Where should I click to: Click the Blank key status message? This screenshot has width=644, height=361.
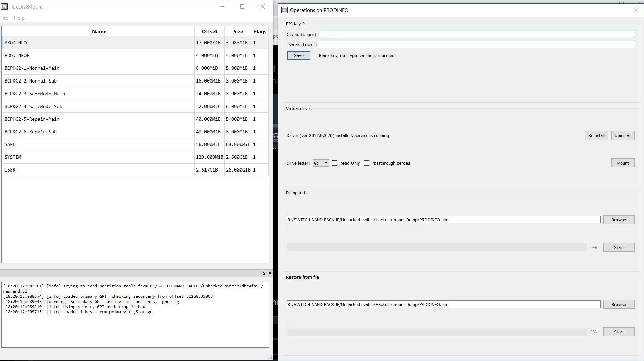click(357, 55)
